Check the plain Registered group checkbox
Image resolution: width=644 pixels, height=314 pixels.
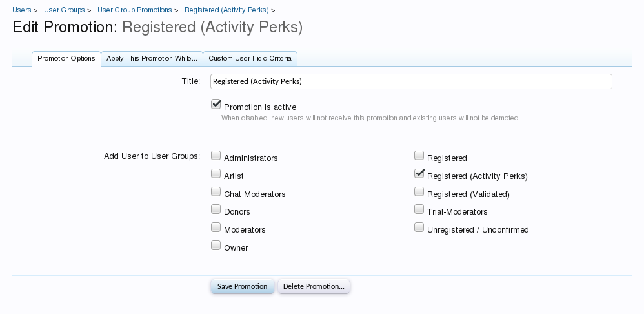click(x=419, y=156)
